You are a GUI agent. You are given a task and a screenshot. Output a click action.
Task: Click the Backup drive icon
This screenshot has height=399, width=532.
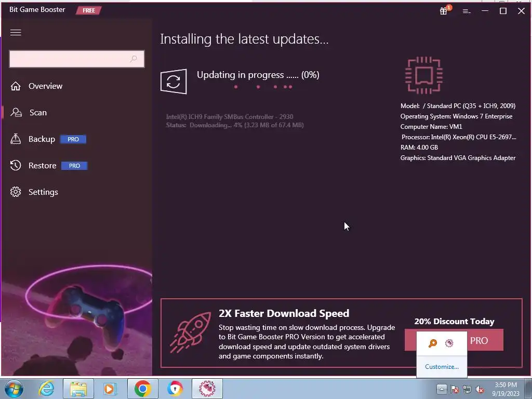[x=16, y=139]
